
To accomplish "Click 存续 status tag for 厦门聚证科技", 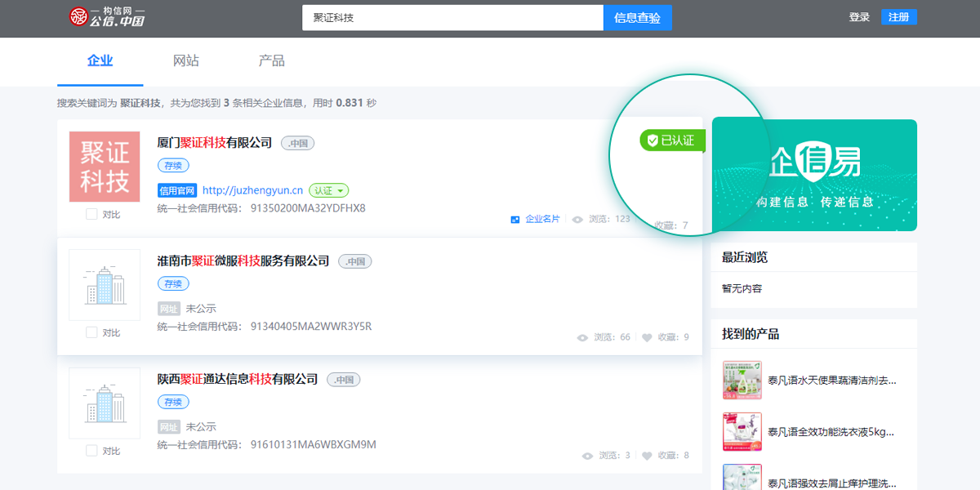I will click(173, 166).
